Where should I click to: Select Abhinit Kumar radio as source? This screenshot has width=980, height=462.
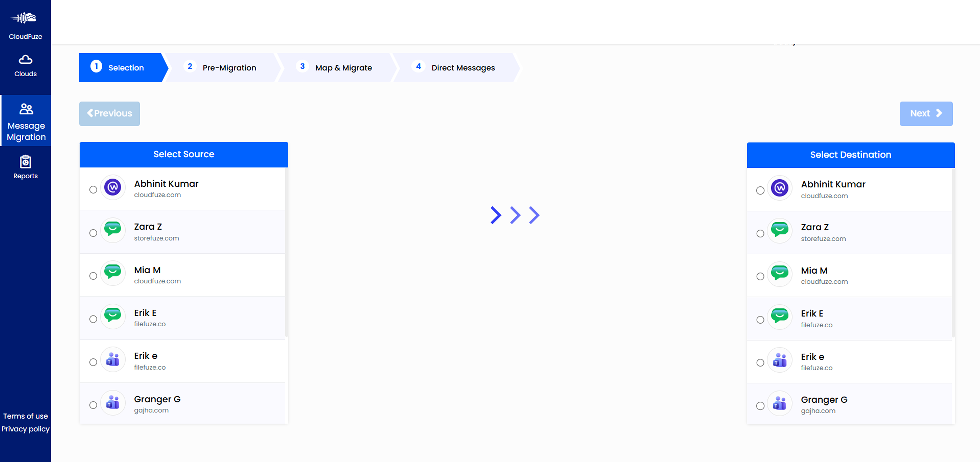(x=93, y=189)
